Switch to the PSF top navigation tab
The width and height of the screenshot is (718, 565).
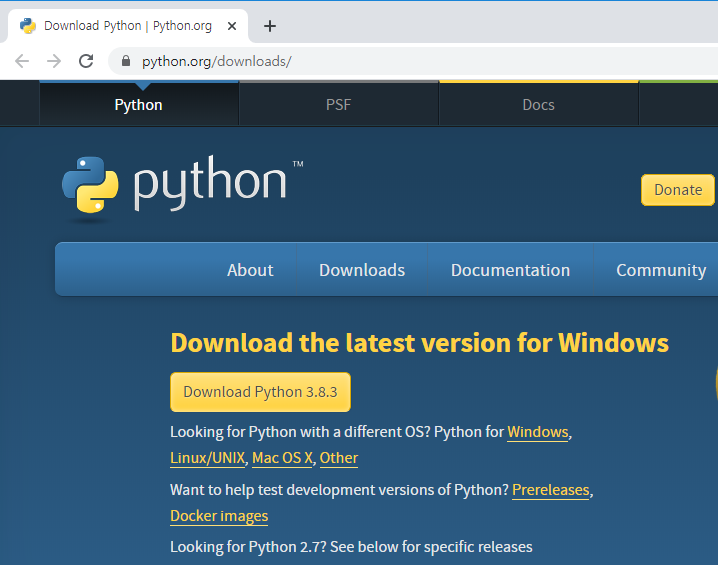pyautogui.click(x=338, y=104)
